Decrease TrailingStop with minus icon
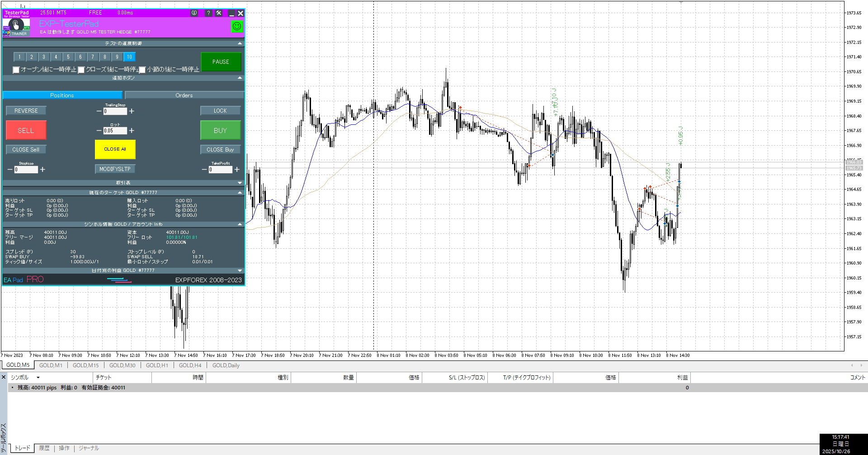868x455 pixels. click(99, 111)
